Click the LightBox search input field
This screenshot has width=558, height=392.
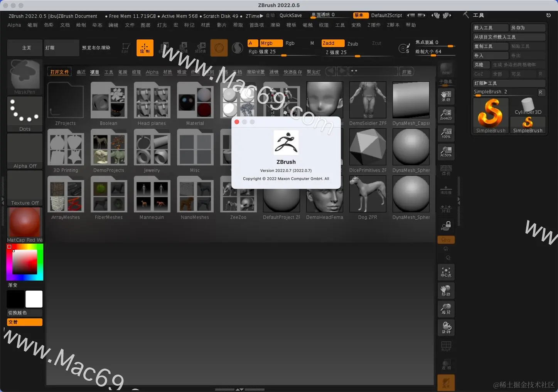tap(373, 72)
